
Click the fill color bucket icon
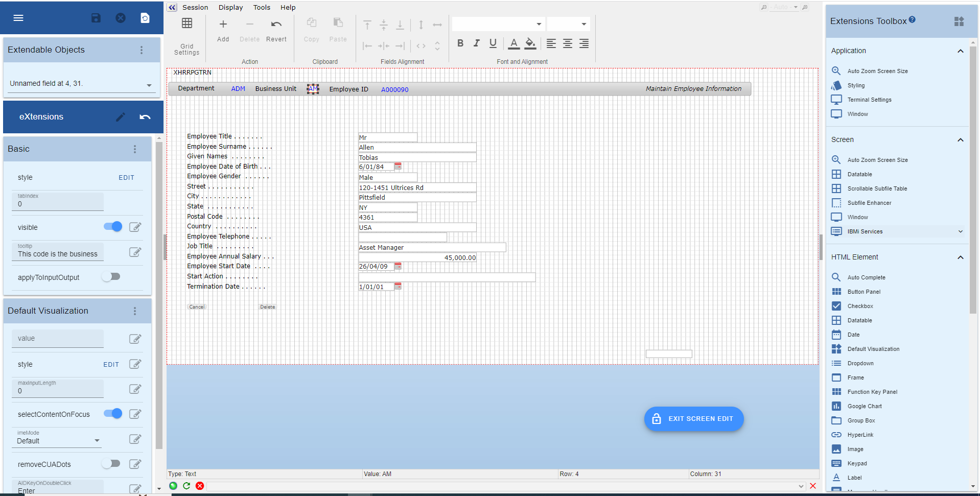pyautogui.click(x=530, y=43)
